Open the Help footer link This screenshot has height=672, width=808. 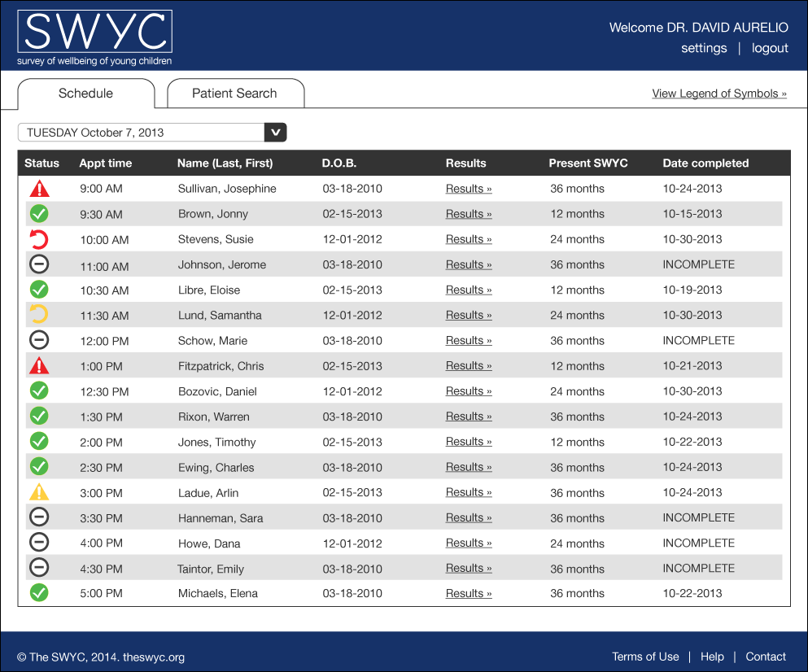(712, 657)
